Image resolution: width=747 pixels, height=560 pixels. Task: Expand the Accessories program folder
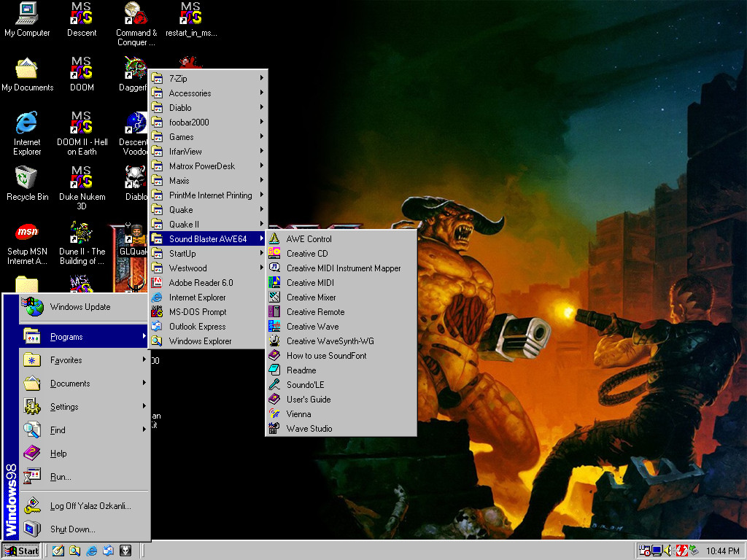[x=190, y=93]
